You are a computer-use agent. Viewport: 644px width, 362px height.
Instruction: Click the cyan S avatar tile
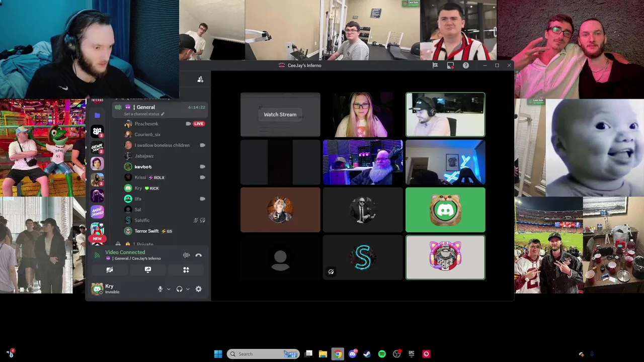pyautogui.click(x=363, y=257)
